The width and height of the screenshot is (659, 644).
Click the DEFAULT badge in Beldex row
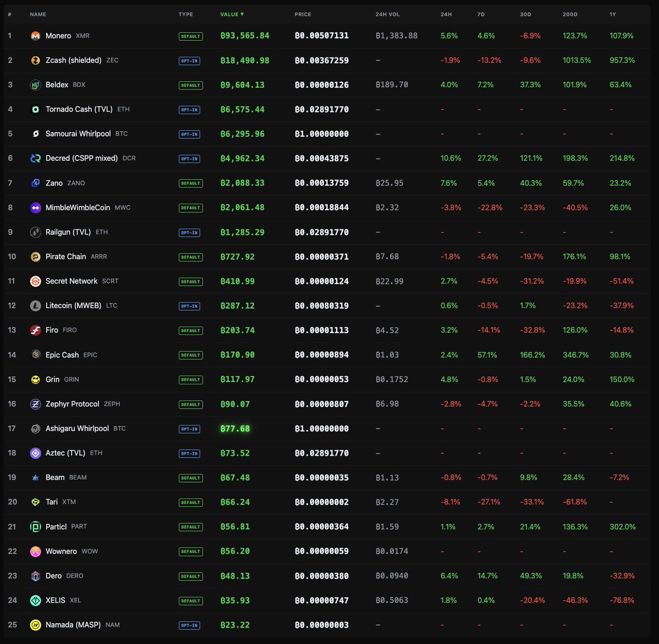pyautogui.click(x=191, y=85)
